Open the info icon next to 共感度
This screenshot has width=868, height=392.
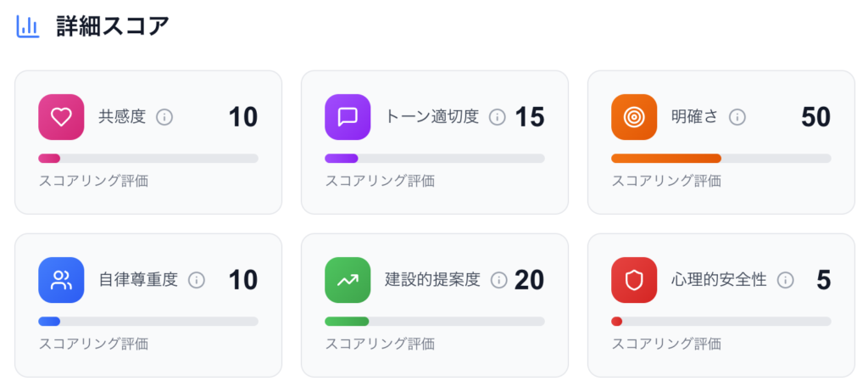click(x=164, y=117)
